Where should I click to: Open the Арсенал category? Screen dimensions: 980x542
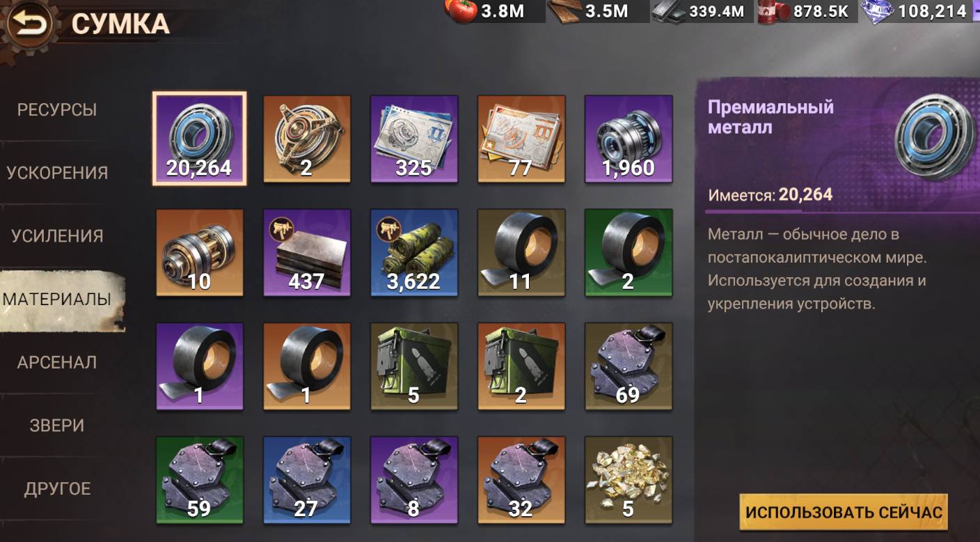(x=57, y=362)
